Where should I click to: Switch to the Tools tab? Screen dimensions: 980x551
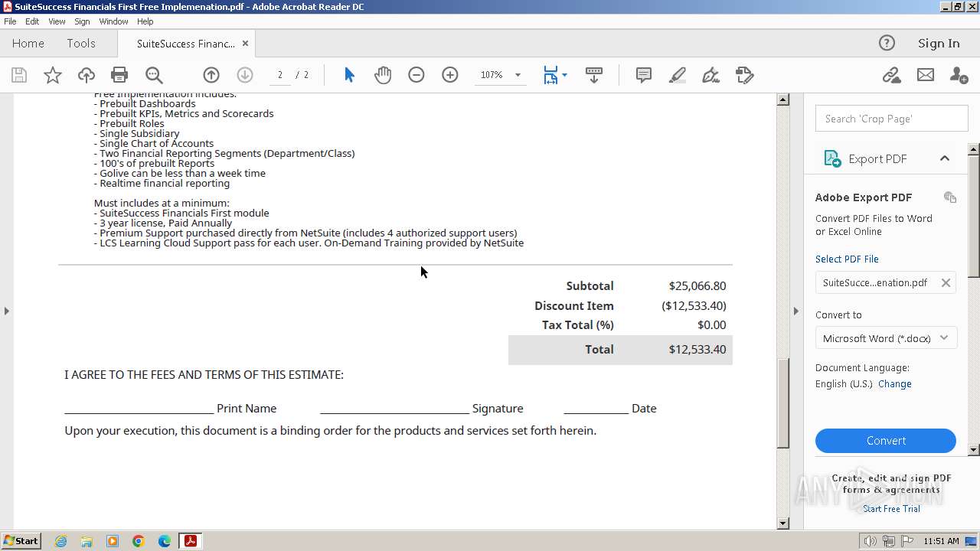(x=81, y=44)
